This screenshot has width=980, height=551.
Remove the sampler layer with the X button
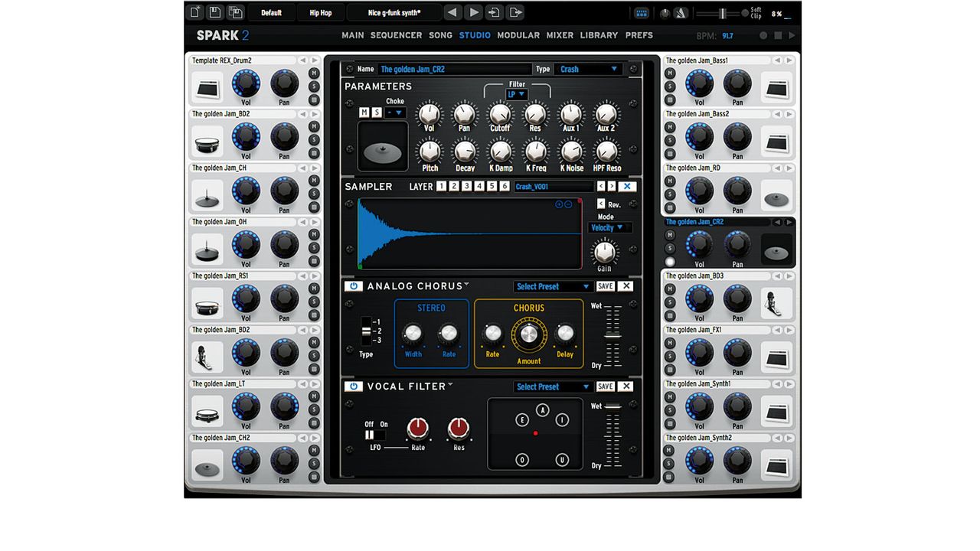(x=626, y=187)
